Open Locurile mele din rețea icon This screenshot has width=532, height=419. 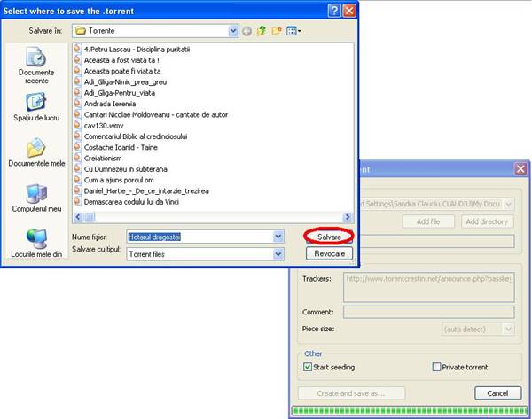[x=36, y=244]
